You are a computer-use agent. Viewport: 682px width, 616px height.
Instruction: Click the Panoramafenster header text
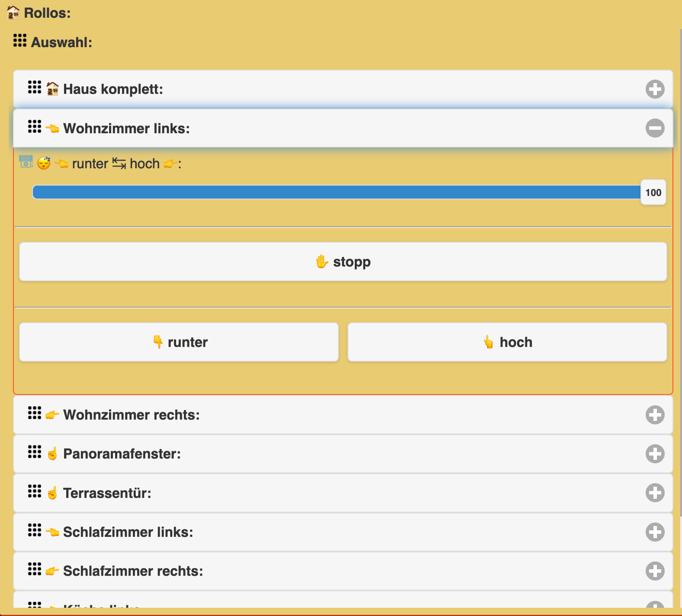(122, 454)
